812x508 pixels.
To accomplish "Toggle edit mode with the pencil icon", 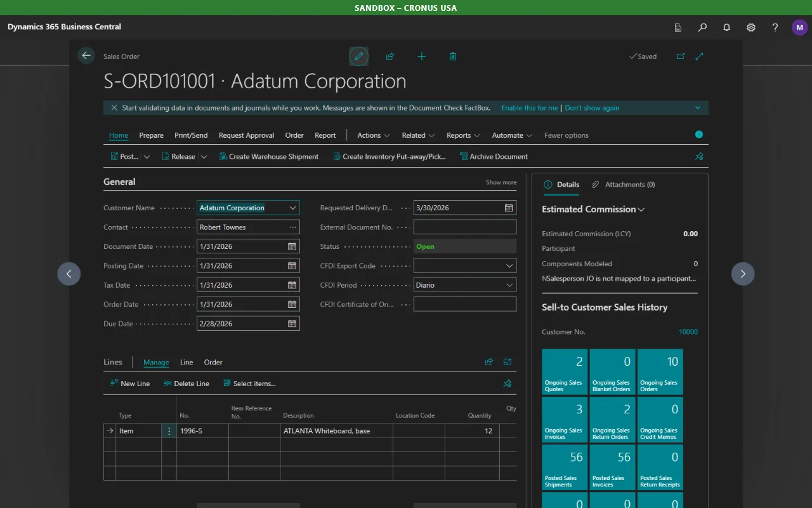I will coord(358,57).
